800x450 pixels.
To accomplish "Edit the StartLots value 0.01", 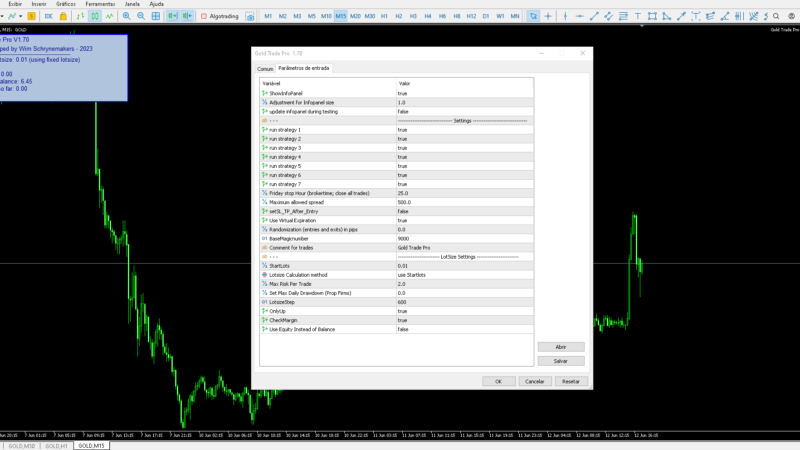I will [x=465, y=266].
